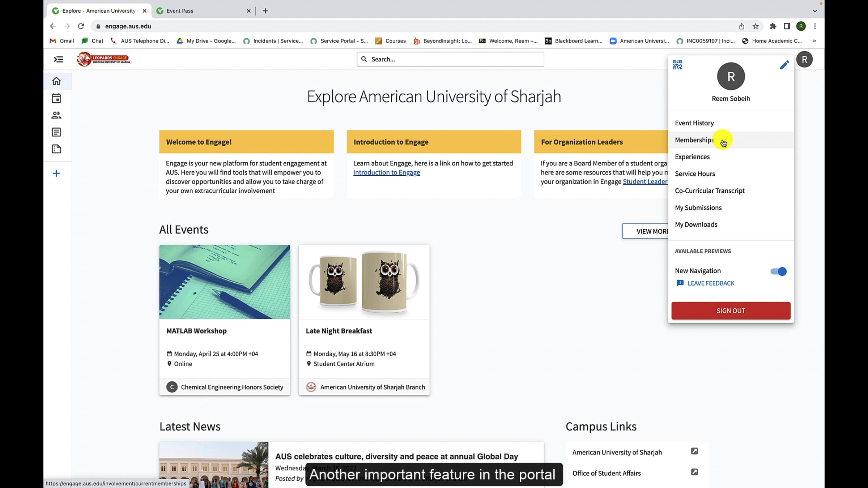This screenshot has width=868, height=488.
Task: Switch to the Event Pass tab
Action: pyautogui.click(x=204, y=11)
